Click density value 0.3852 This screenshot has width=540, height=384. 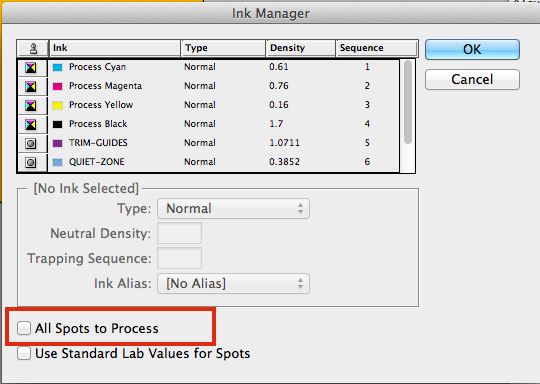coord(284,162)
